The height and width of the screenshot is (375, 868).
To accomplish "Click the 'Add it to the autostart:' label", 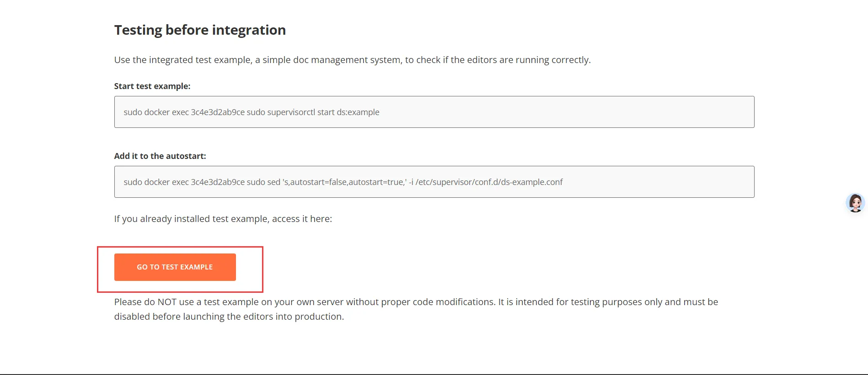I will [x=160, y=156].
